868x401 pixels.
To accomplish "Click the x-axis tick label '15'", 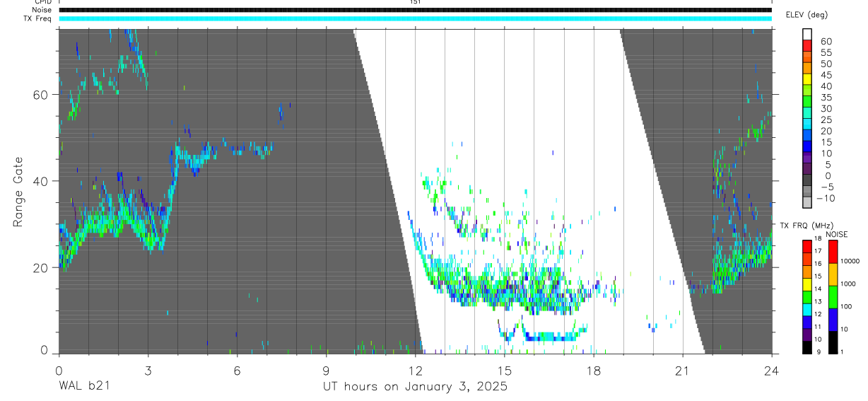I will (504, 370).
